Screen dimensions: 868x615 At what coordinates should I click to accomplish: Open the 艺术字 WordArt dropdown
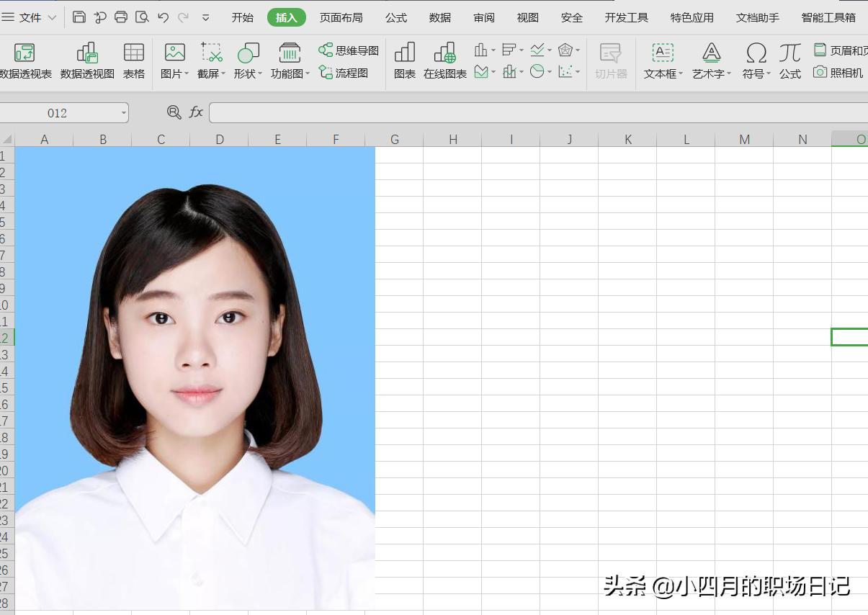(711, 61)
